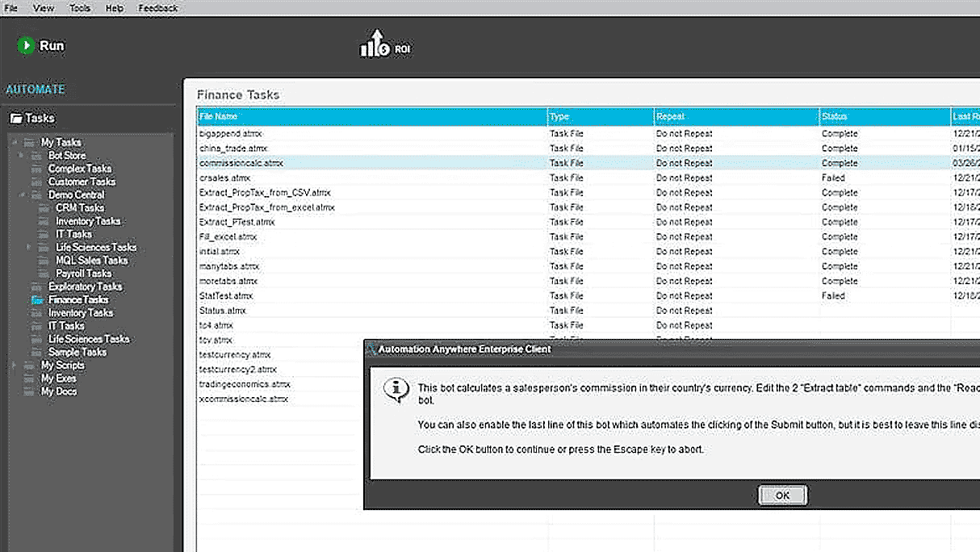Click the folder icon beside My Exes
980x552 pixels.
29,378
